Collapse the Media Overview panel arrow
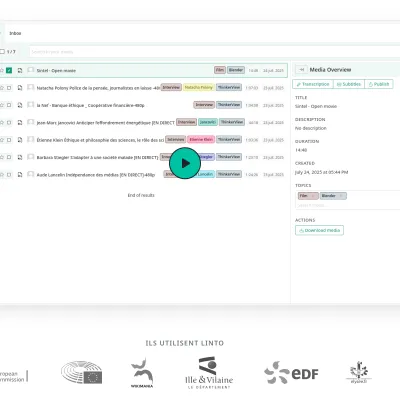 (302, 69)
